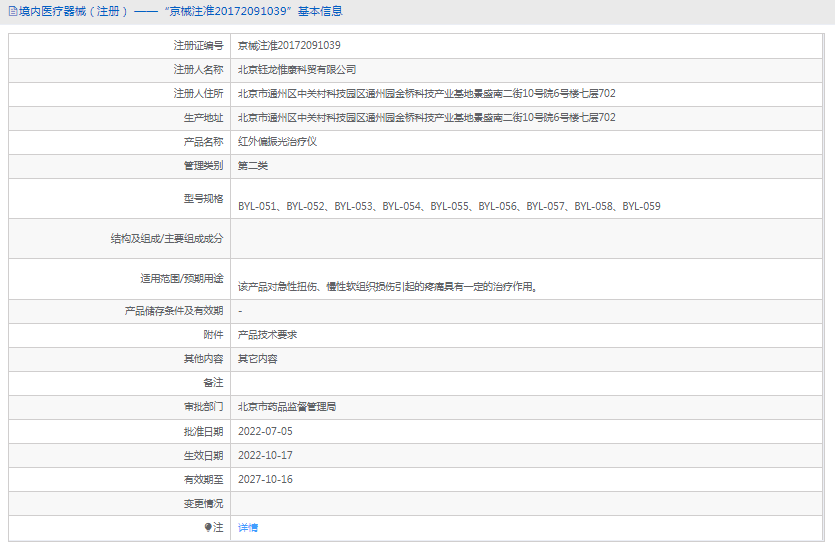Select expiry date 2027-10-16
Image resolution: width=835 pixels, height=547 pixels.
[x=265, y=479]
